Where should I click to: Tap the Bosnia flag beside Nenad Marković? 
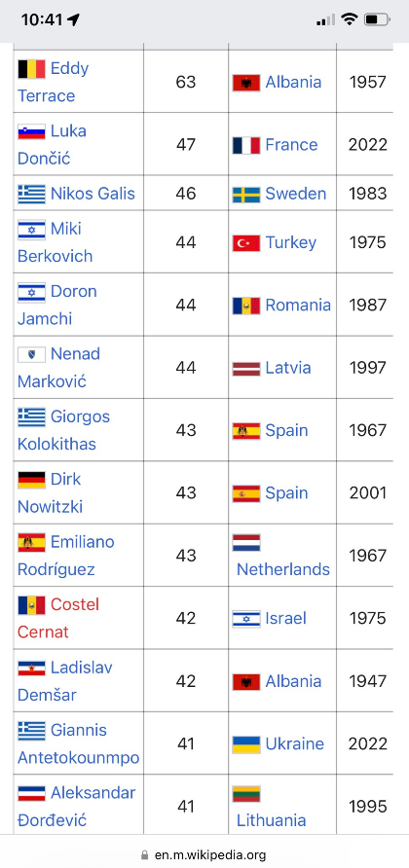(x=31, y=354)
